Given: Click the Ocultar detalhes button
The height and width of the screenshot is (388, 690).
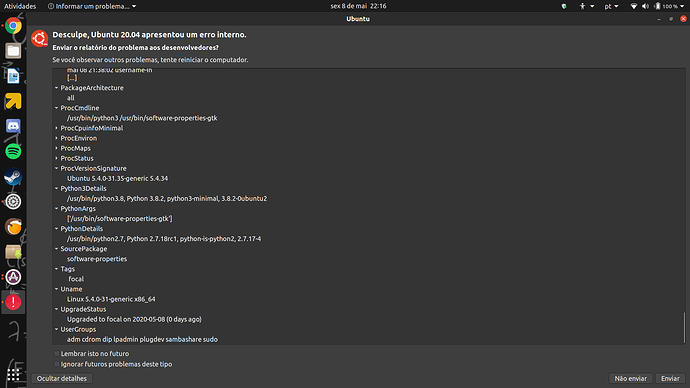Looking at the screenshot, I should pos(62,378).
